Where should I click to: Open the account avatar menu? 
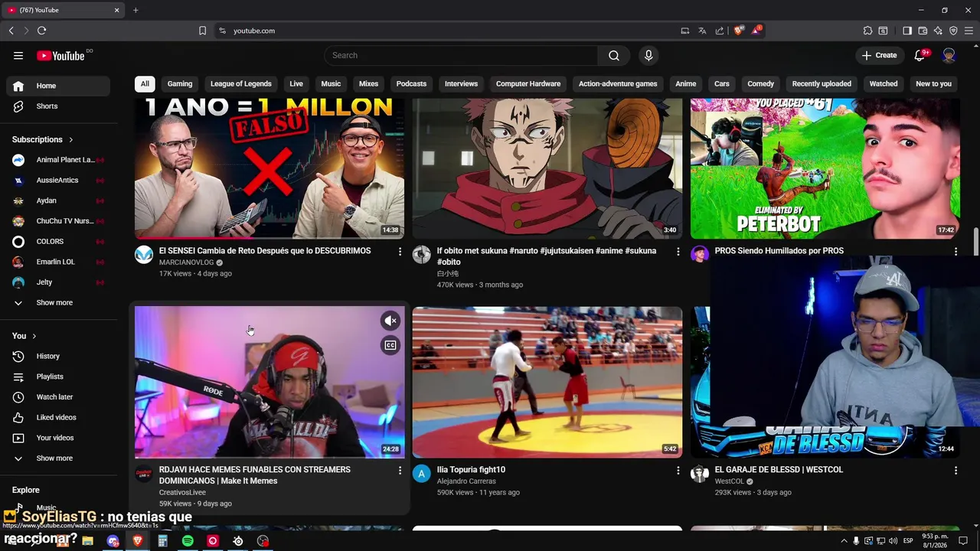pyautogui.click(x=949, y=55)
